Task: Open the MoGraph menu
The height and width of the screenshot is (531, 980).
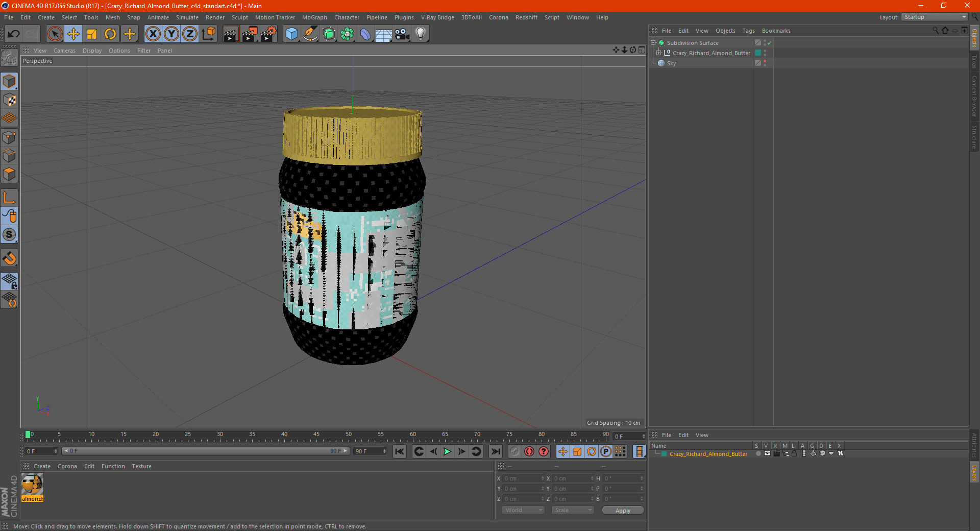Action: tap(314, 17)
